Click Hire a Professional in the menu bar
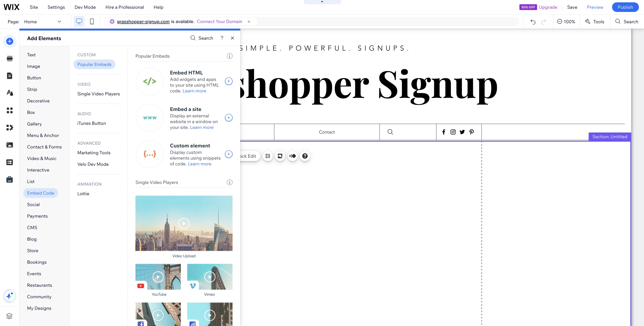 [125, 7]
